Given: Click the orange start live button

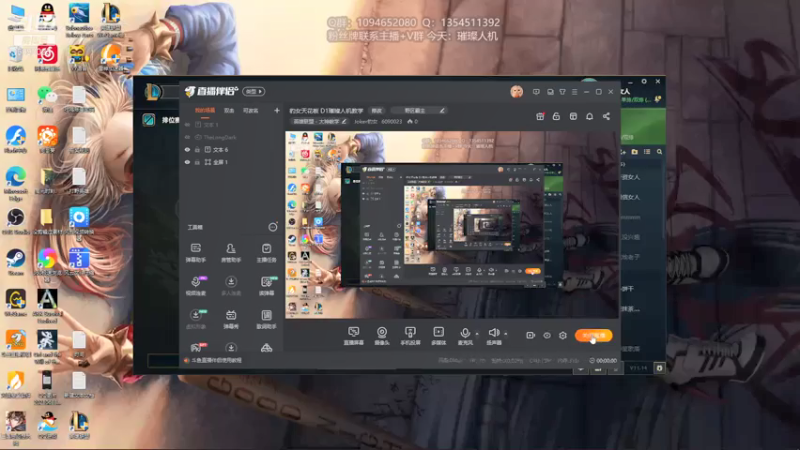Looking at the screenshot, I should [593, 335].
